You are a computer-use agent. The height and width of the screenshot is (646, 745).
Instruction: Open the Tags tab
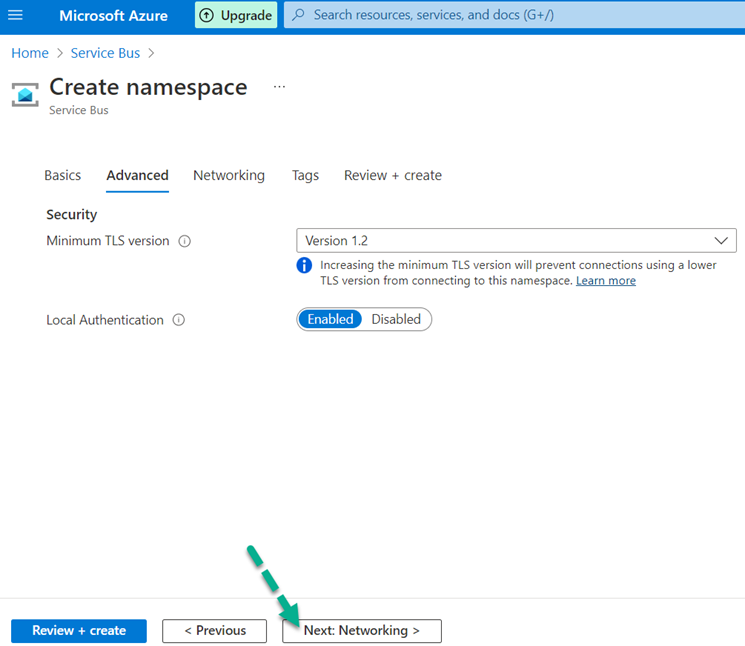(x=305, y=175)
